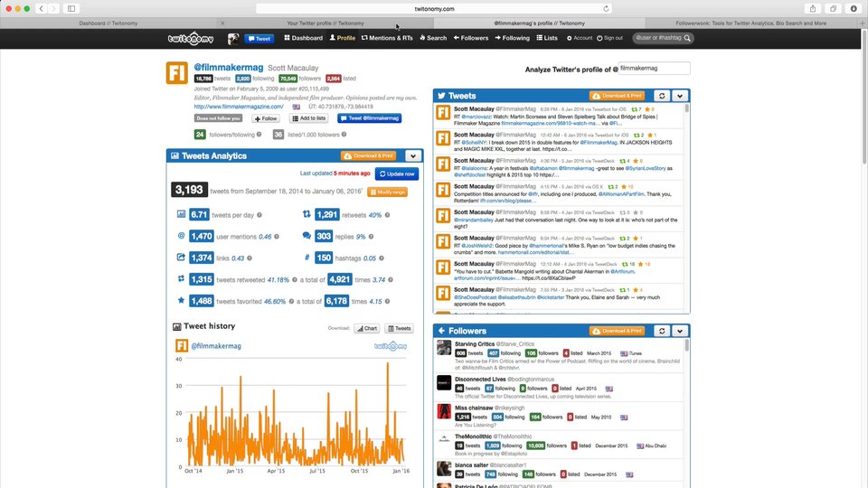
Task: Expand the Tweets panel dropdown arrow
Action: tap(680, 96)
